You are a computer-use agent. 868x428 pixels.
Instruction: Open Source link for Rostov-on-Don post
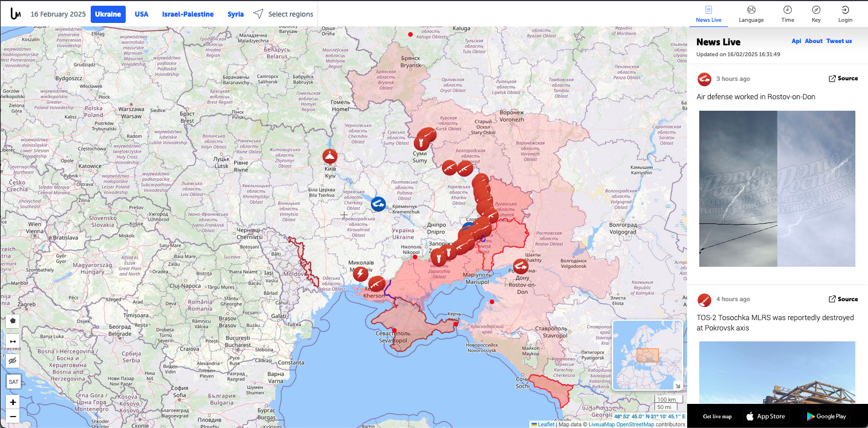coord(843,79)
